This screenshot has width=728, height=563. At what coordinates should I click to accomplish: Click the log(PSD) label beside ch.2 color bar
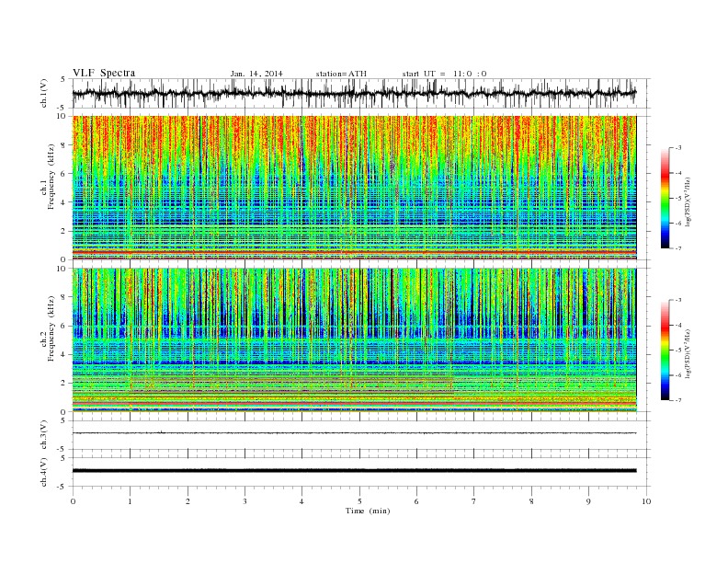[688, 352]
